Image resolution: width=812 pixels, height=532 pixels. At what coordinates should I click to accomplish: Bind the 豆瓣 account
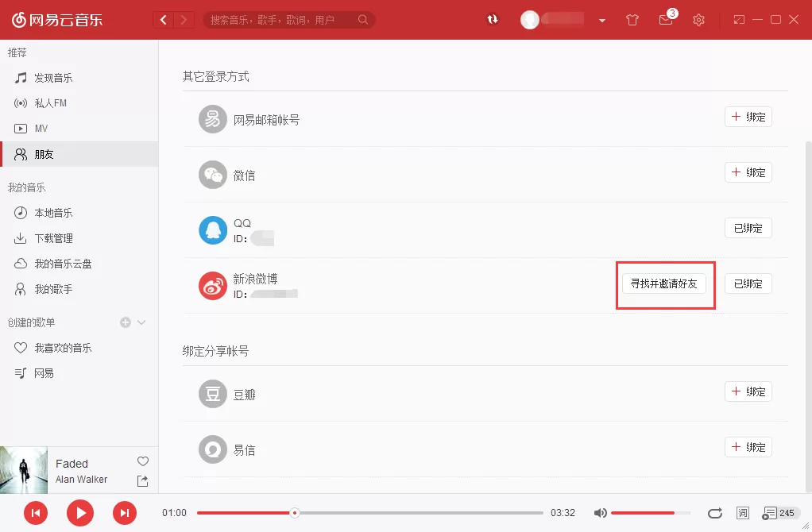748,391
